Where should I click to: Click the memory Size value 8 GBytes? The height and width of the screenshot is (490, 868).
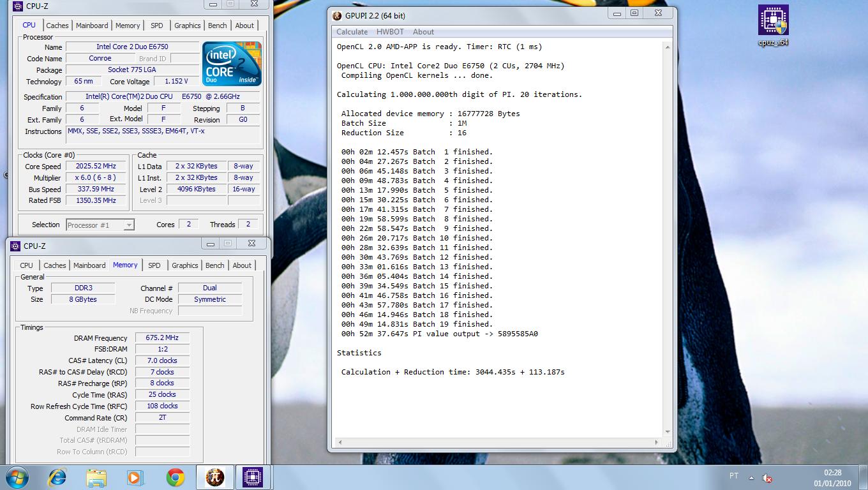(83, 299)
